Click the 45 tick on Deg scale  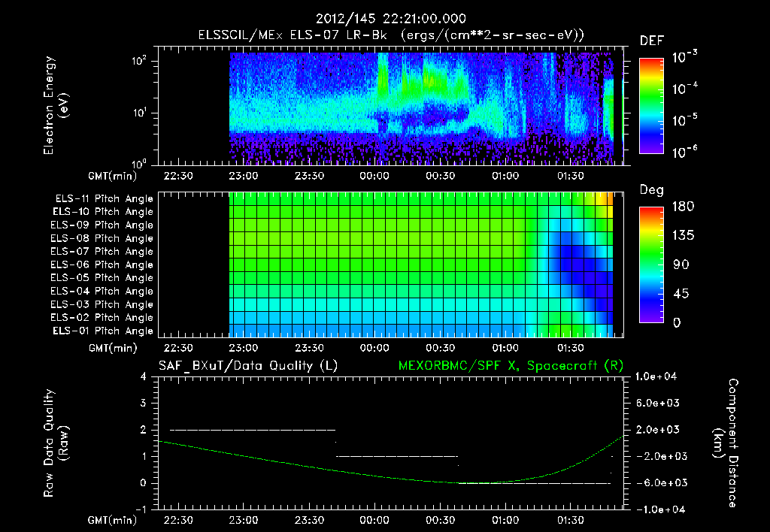tap(680, 294)
